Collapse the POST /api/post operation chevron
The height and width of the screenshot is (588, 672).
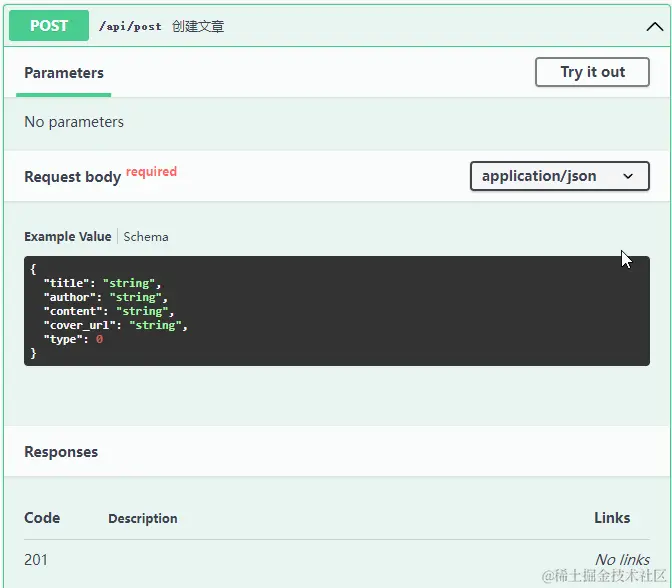point(655,27)
